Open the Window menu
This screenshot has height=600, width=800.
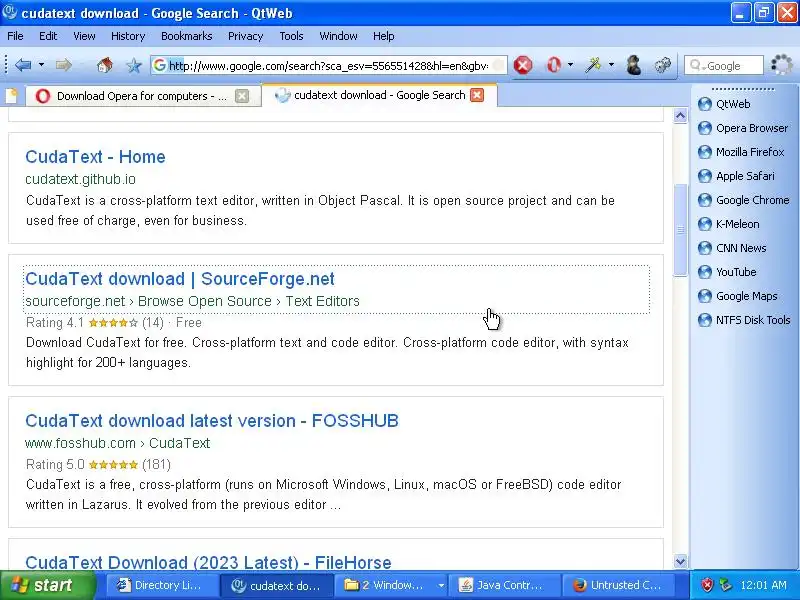click(x=338, y=36)
